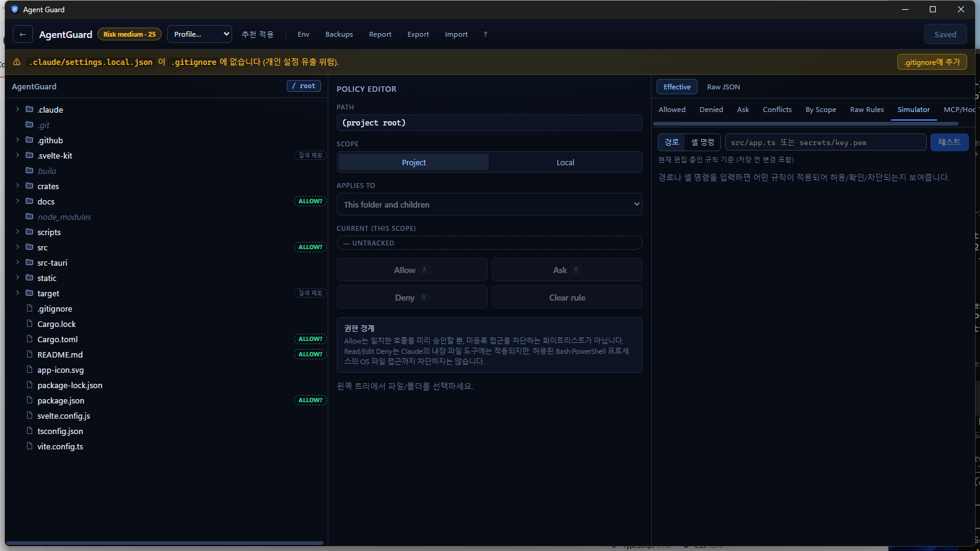
Task: Click the warning triangle icon in banner
Action: [x=17, y=62]
